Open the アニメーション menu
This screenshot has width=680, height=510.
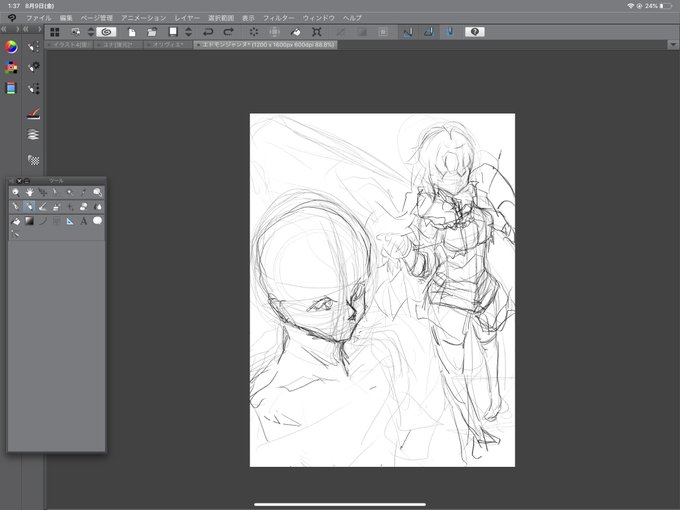coord(144,18)
